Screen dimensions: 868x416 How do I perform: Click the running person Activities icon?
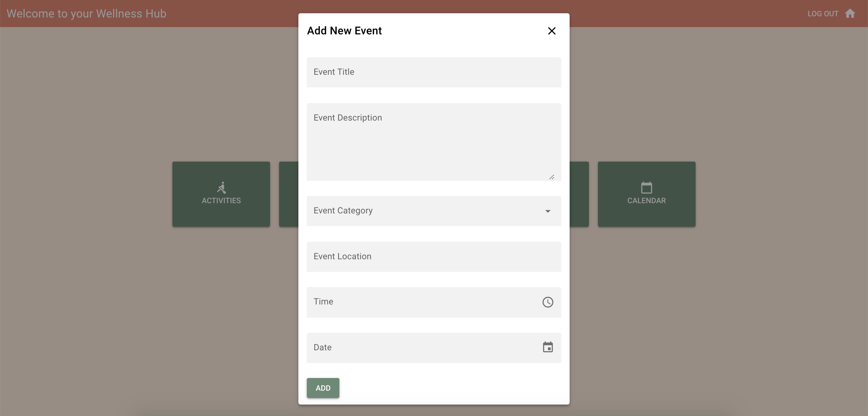point(222,188)
